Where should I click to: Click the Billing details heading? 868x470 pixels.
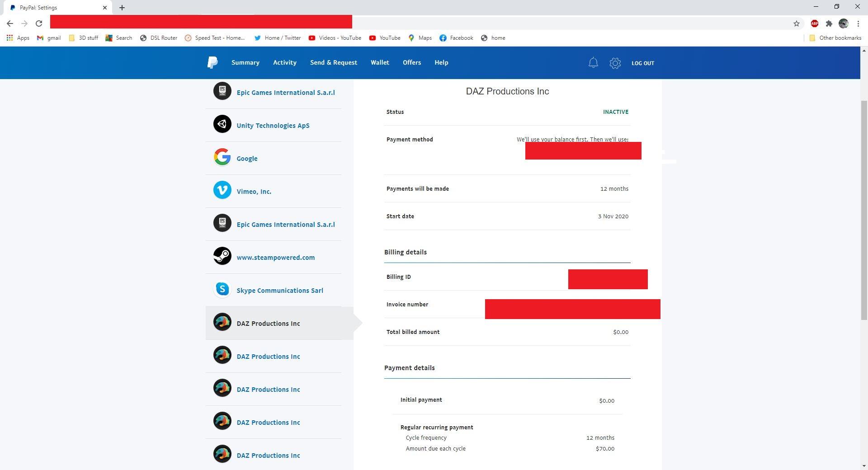[x=406, y=252]
